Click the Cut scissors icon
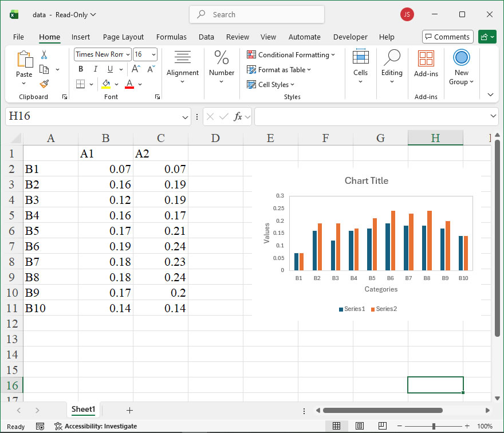The image size is (504, 433). coord(44,54)
